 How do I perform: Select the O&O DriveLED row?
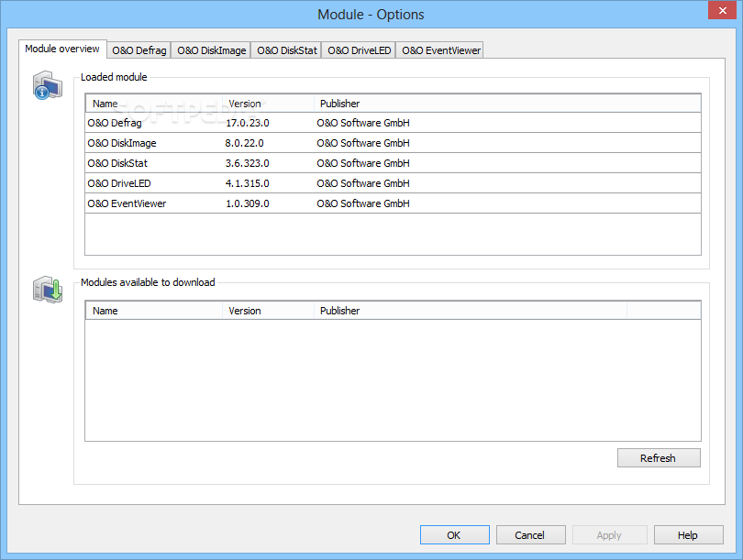coord(393,183)
